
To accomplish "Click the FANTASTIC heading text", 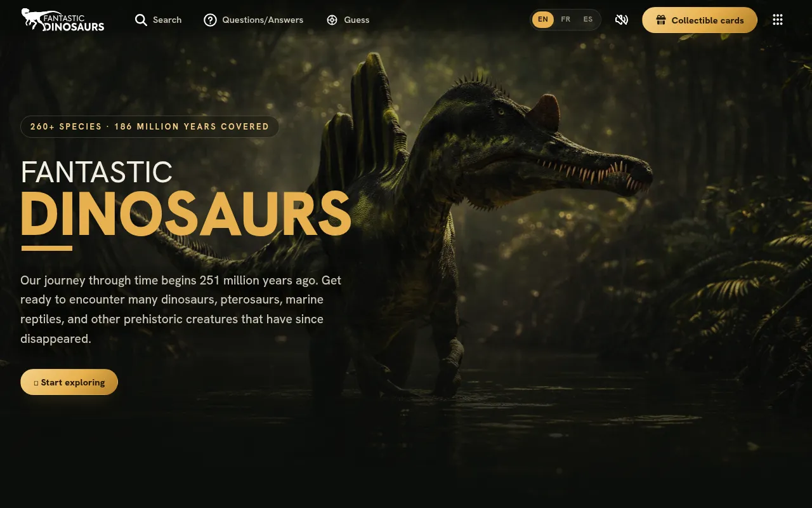I will [96, 172].
